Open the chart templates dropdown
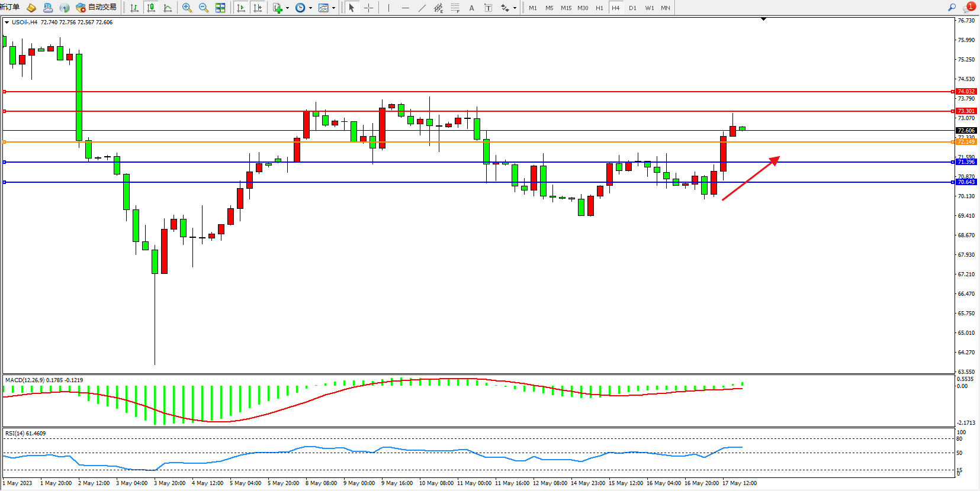 coord(333,8)
